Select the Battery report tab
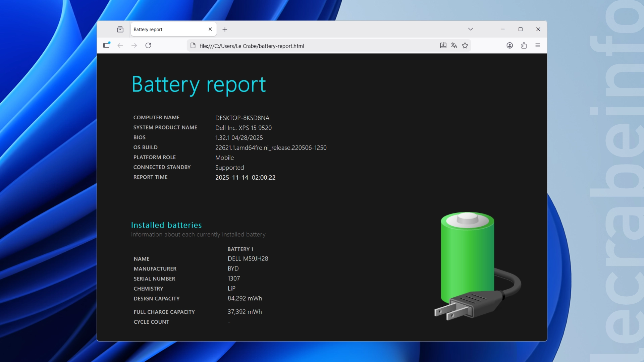Image resolution: width=644 pixels, height=362 pixels. [168, 29]
